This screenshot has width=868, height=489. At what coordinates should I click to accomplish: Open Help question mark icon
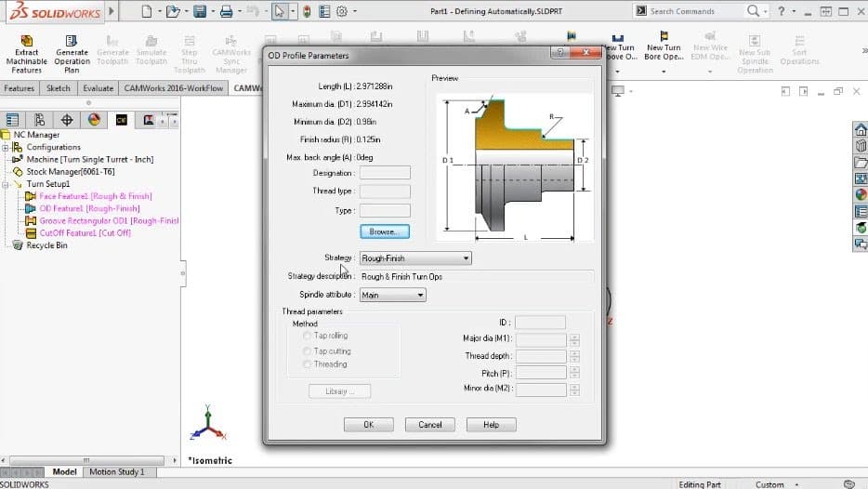781,11
